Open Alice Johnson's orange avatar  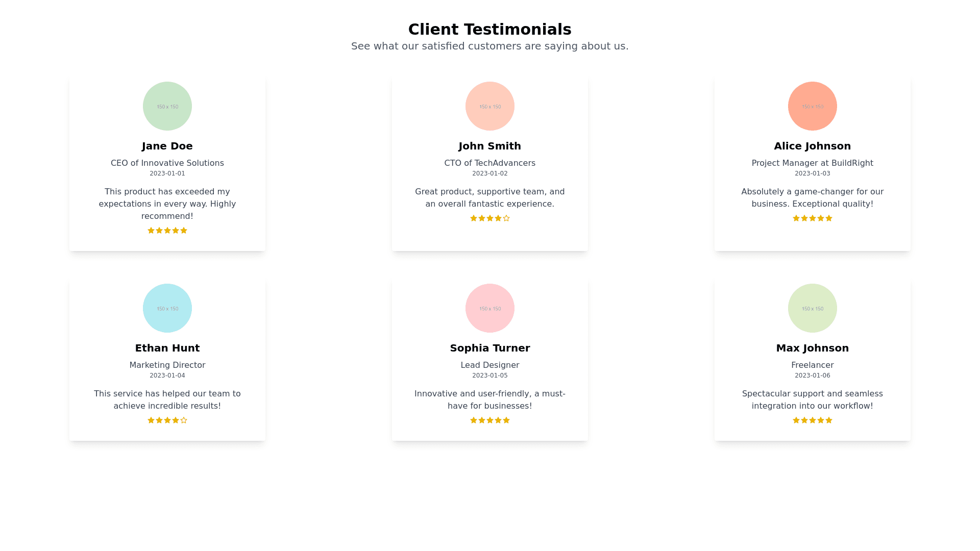pos(813,106)
